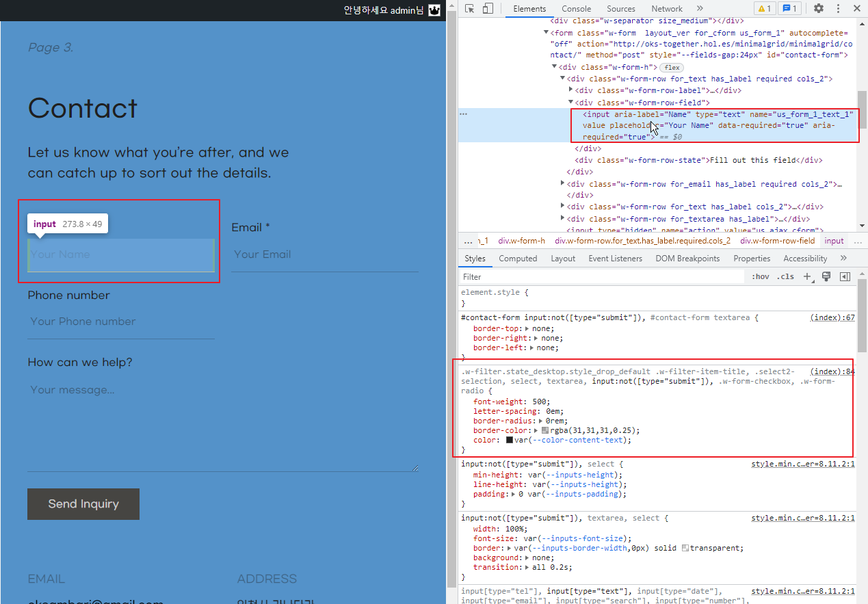
Task: Toggle :hov element state panel
Action: pos(760,276)
